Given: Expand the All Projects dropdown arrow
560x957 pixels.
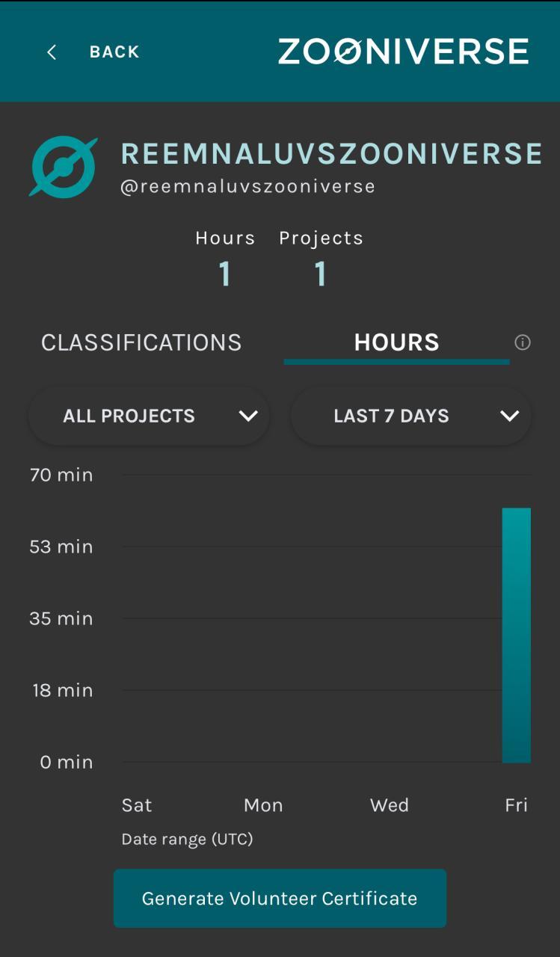Looking at the screenshot, I should pyautogui.click(x=248, y=416).
